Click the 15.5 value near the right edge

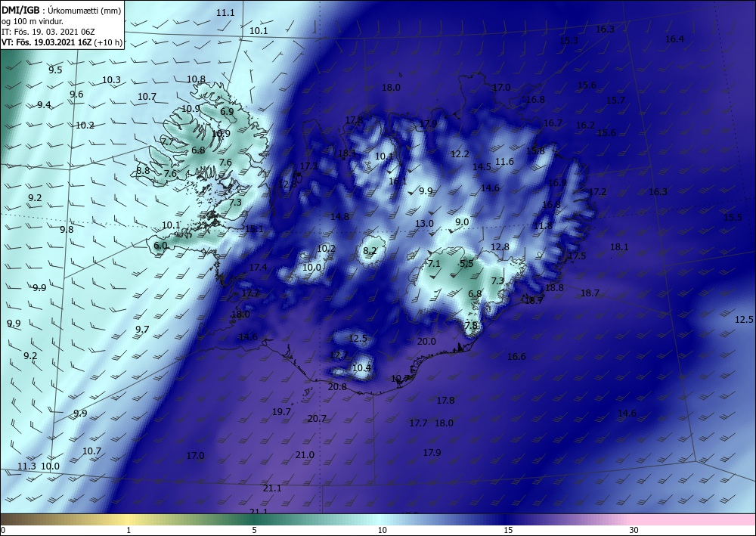[x=733, y=218]
